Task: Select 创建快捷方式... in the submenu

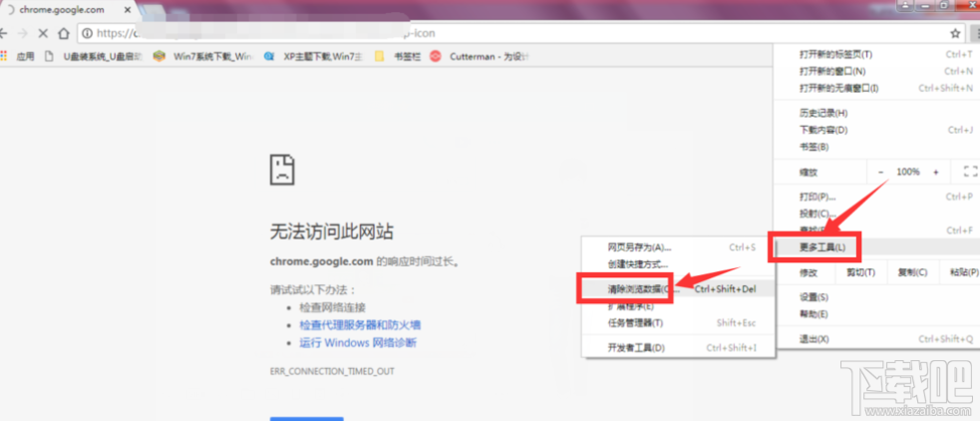Action: tap(678, 264)
